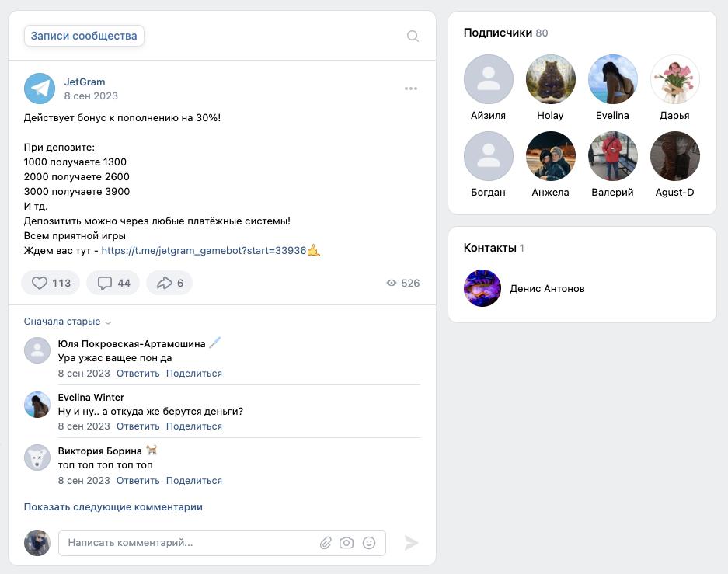Send comment with the paper plane icon

click(x=411, y=543)
